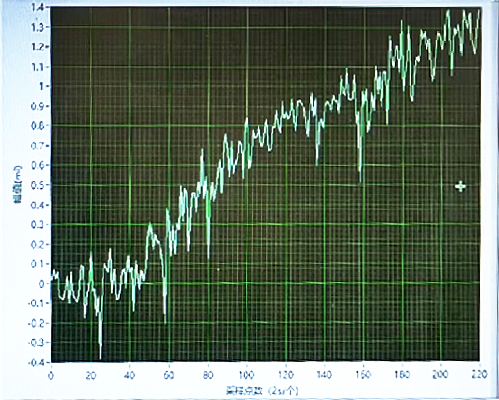Click the X-axis tick label 60
The width and height of the screenshot is (499, 400).
169,375
